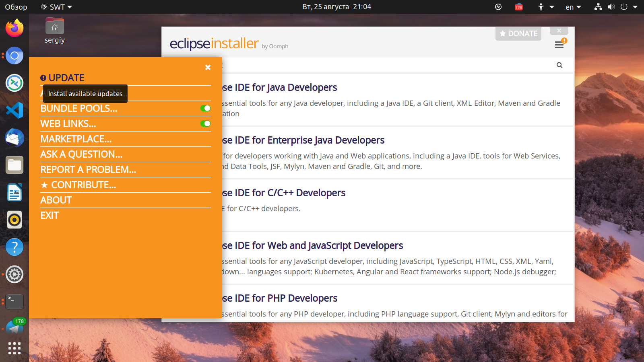Close the orange menu with X icon
This screenshot has width=644, height=362.
coord(208,67)
